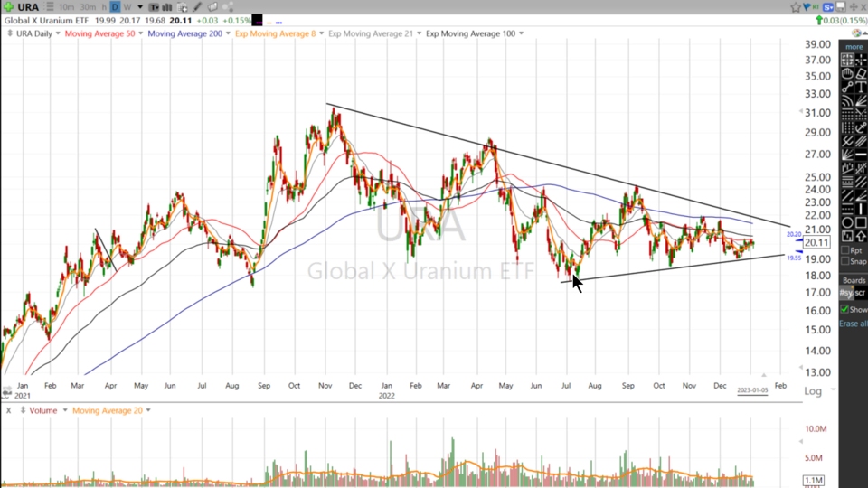
Task: Toggle the Log scale label
Action: pos(813,391)
